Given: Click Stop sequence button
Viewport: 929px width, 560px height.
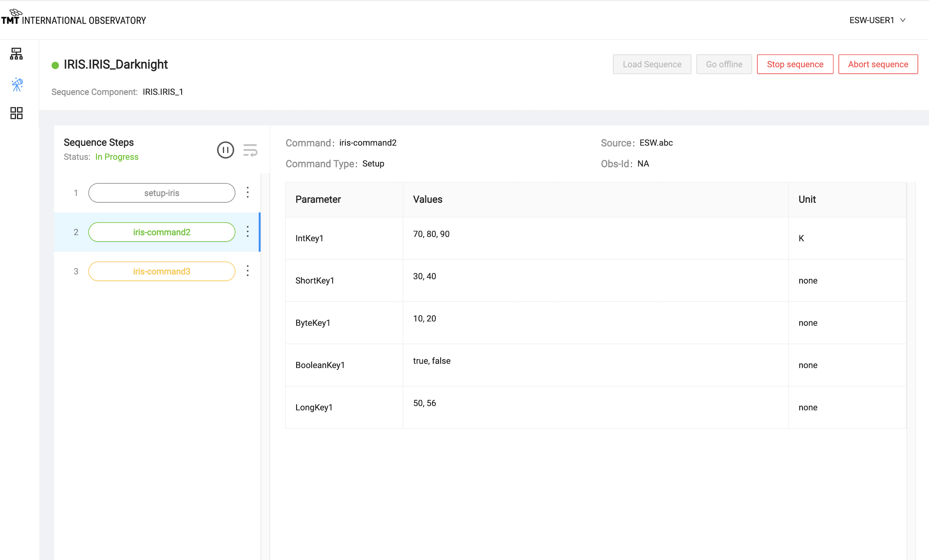Looking at the screenshot, I should pos(795,64).
